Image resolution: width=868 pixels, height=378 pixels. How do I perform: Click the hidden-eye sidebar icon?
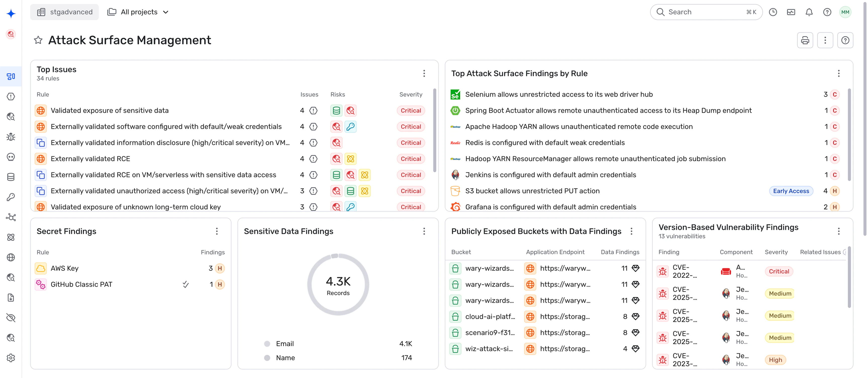(11, 318)
